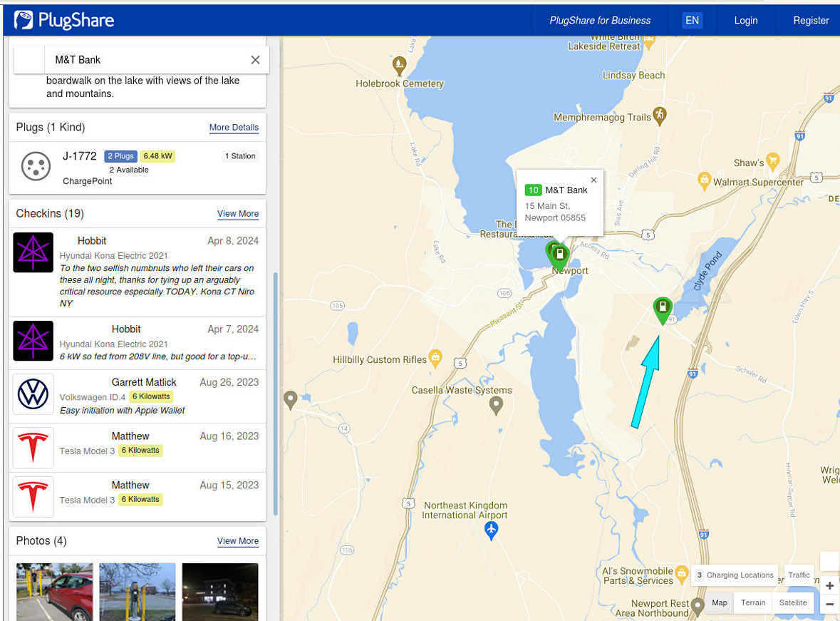Click Garrett Matlick's Volkswagen avatar
The height and width of the screenshot is (621, 840).
click(33, 394)
